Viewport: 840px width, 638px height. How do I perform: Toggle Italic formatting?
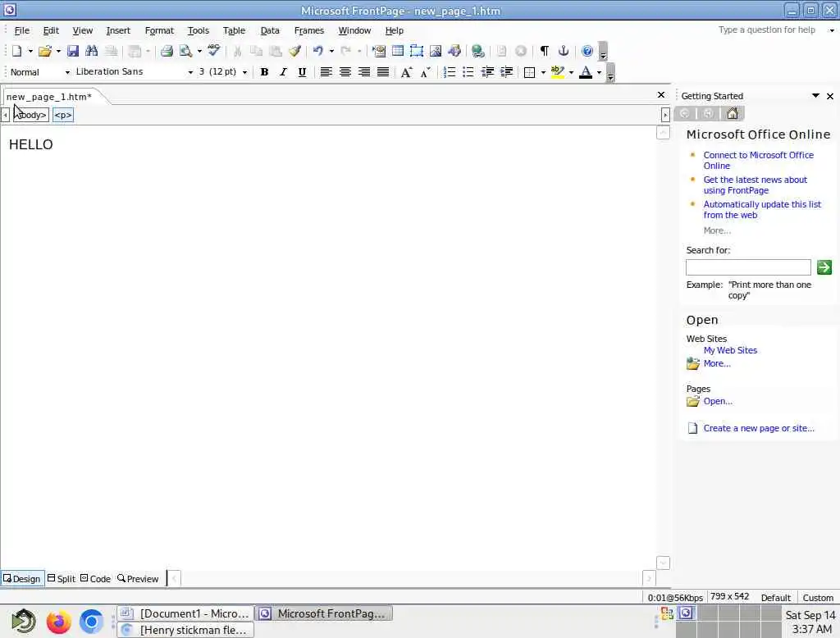283,72
